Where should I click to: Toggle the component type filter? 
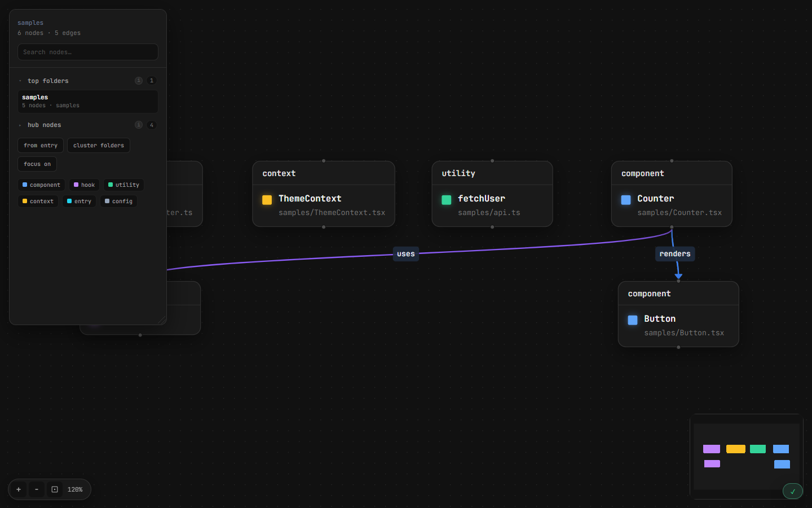pyautogui.click(x=41, y=185)
